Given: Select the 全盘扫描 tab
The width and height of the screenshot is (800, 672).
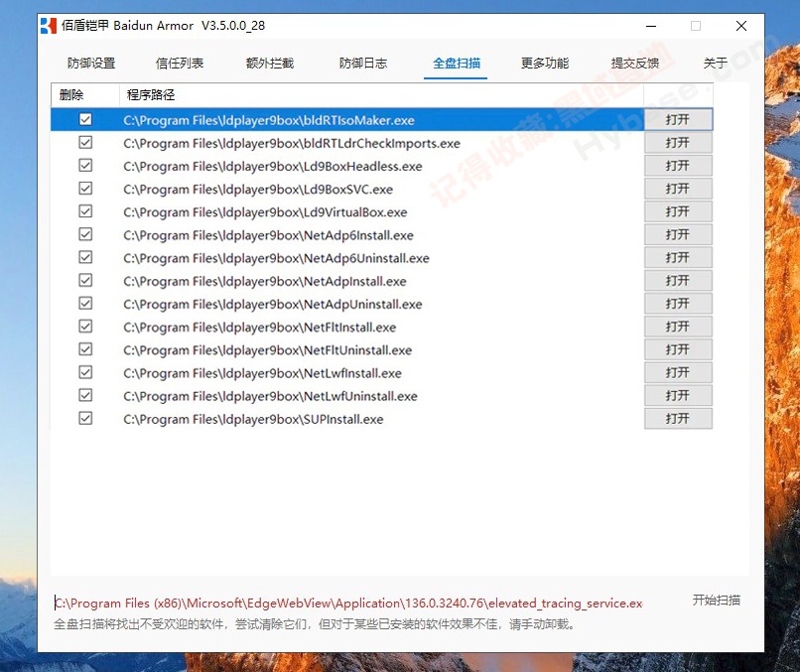Looking at the screenshot, I should [x=457, y=64].
